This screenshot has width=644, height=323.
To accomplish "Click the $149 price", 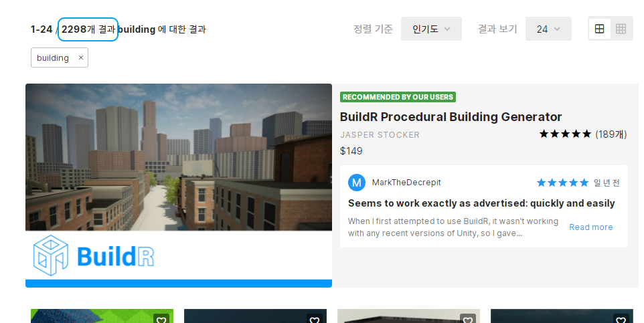I will (351, 151).
